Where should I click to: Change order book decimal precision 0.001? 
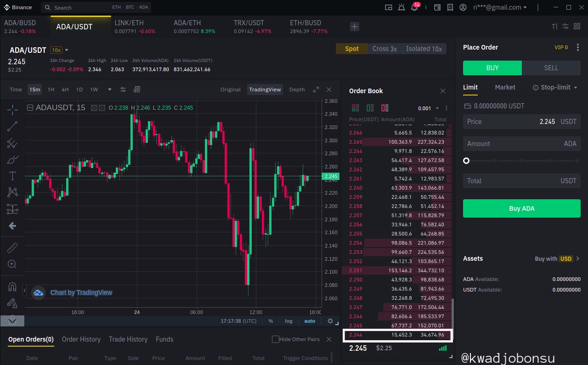pyautogui.click(x=428, y=108)
